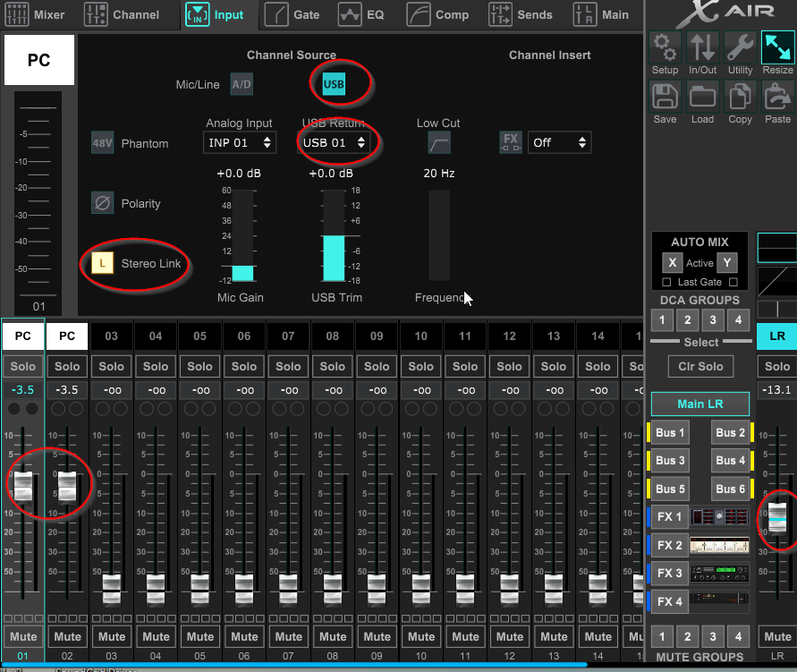The height and width of the screenshot is (672, 797).
Task: Select Bus 5 sends
Action: (x=670, y=489)
